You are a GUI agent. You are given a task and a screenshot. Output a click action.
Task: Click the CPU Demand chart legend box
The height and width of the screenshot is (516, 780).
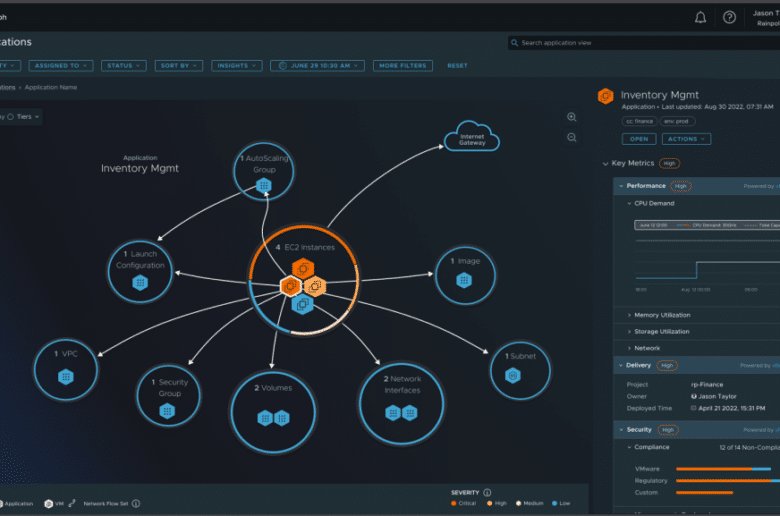coord(707,225)
